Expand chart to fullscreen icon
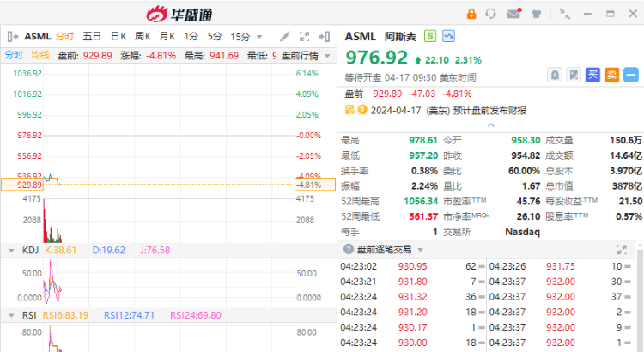 (x=304, y=37)
